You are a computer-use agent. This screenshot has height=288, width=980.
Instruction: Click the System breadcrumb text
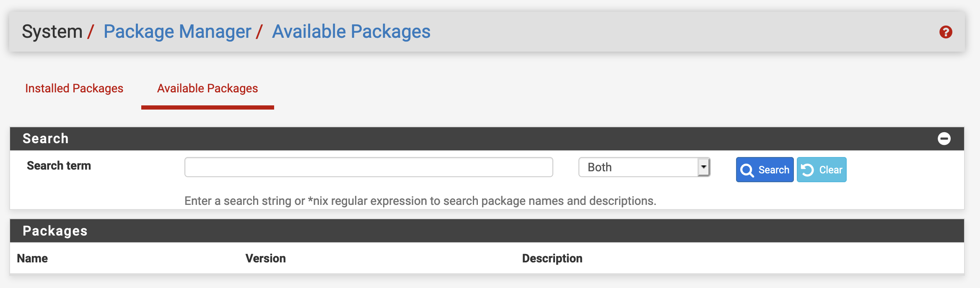coord(52,31)
